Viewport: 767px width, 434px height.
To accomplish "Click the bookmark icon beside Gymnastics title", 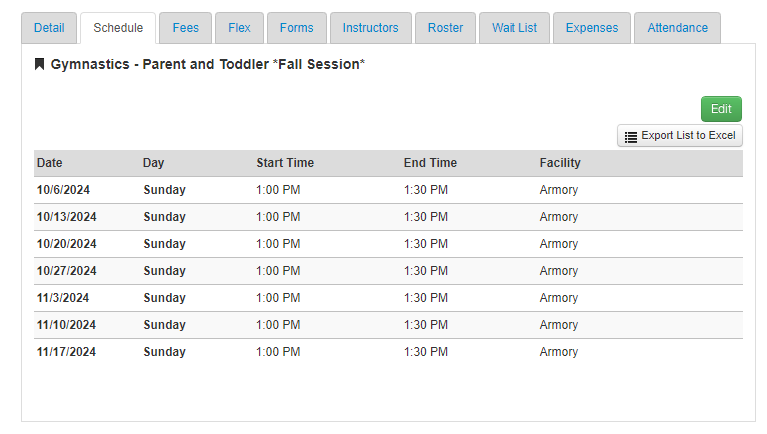I will coord(40,64).
